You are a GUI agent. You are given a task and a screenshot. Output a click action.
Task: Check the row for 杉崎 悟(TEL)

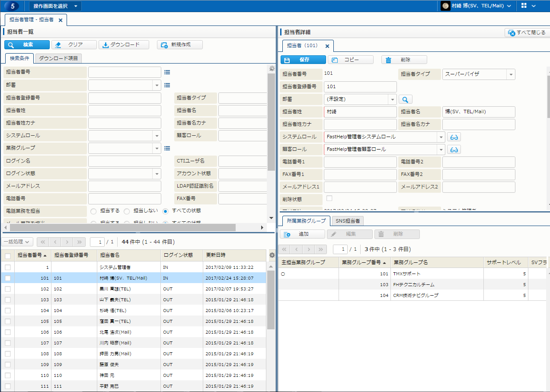point(7,311)
